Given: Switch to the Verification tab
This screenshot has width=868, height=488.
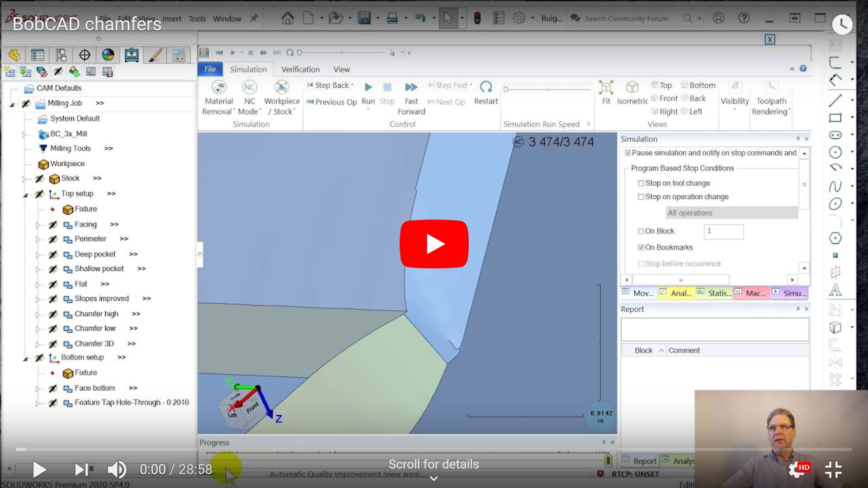Looking at the screenshot, I should pyautogui.click(x=300, y=69).
